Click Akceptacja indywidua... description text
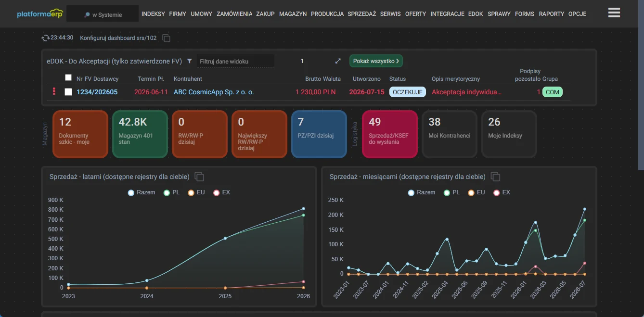 (466, 92)
